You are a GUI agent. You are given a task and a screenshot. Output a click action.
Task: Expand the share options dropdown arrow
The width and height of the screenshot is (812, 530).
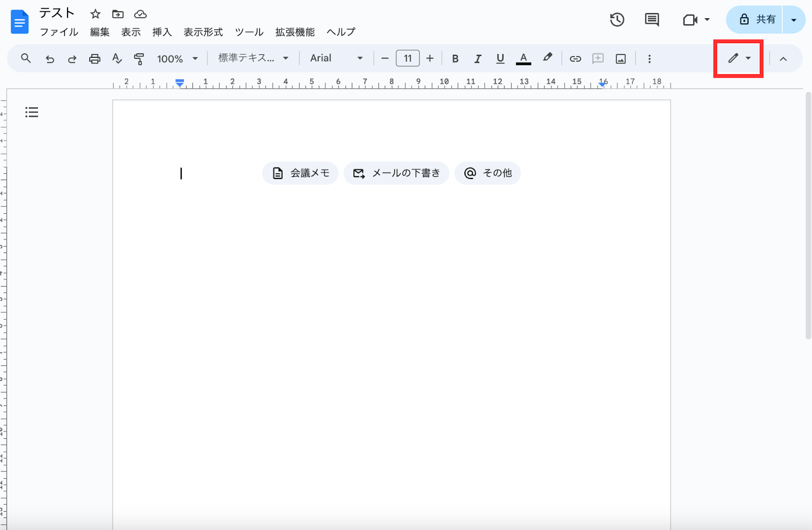tap(794, 20)
